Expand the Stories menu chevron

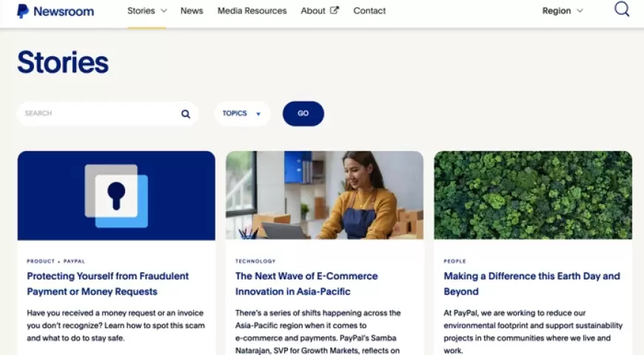[164, 10]
